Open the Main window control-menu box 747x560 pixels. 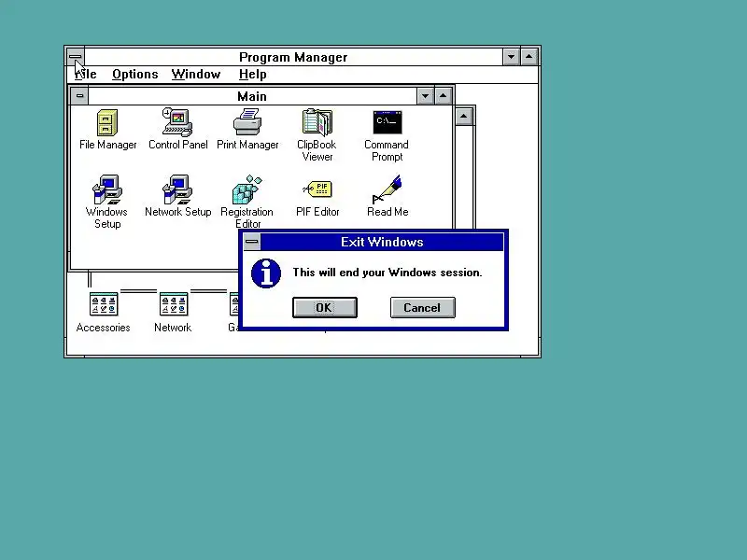(x=79, y=96)
